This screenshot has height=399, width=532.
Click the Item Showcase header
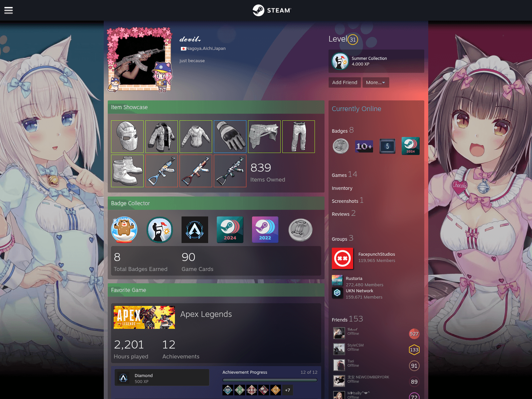click(216, 107)
